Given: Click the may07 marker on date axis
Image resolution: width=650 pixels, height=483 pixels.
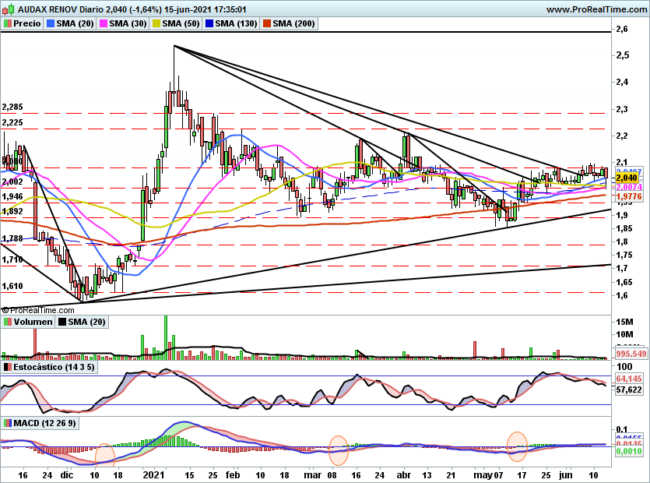Looking at the screenshot, I should [x=488, y=475].
